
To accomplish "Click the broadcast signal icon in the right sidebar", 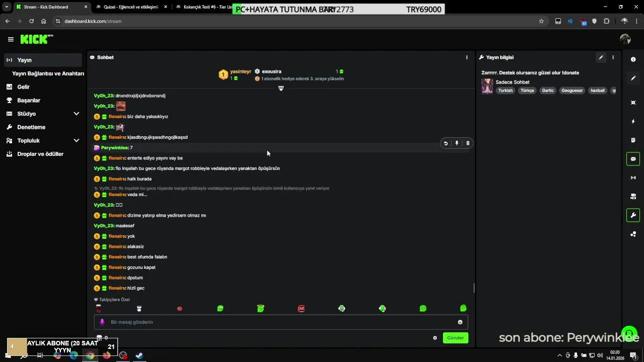I will point(633,177).
